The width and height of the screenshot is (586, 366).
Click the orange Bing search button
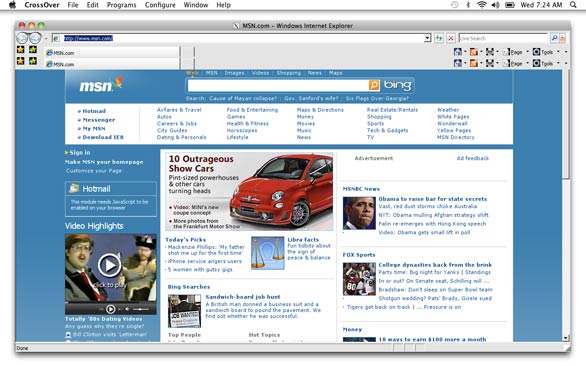pyautogui.click(x=374, y=86)
